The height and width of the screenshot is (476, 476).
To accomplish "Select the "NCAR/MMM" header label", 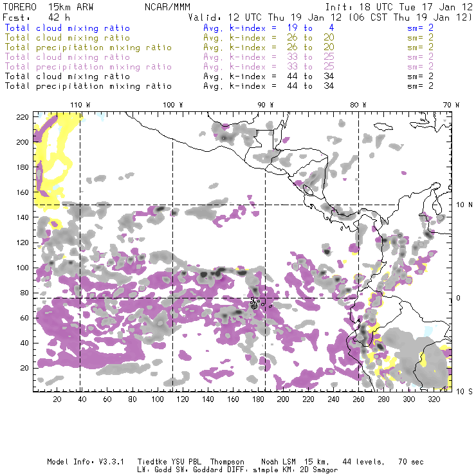I will click(x=167, y=7).
